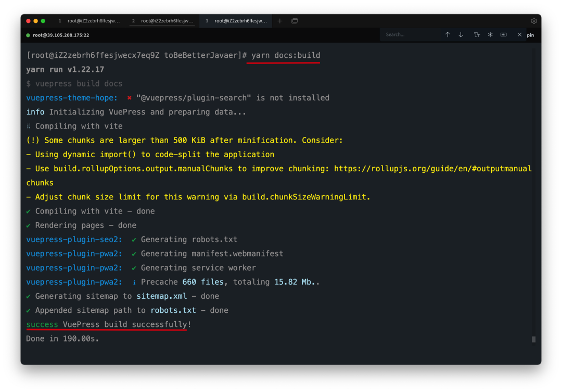Click 'sitemap.xml' filename text
The width and height of the screenshot is (562, 392).
coord(162,296)
